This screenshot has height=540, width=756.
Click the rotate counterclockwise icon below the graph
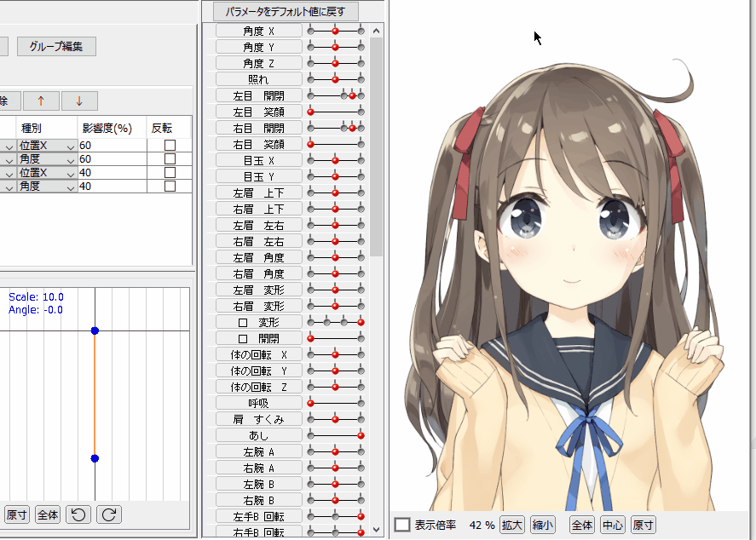[x=78, y=515]
